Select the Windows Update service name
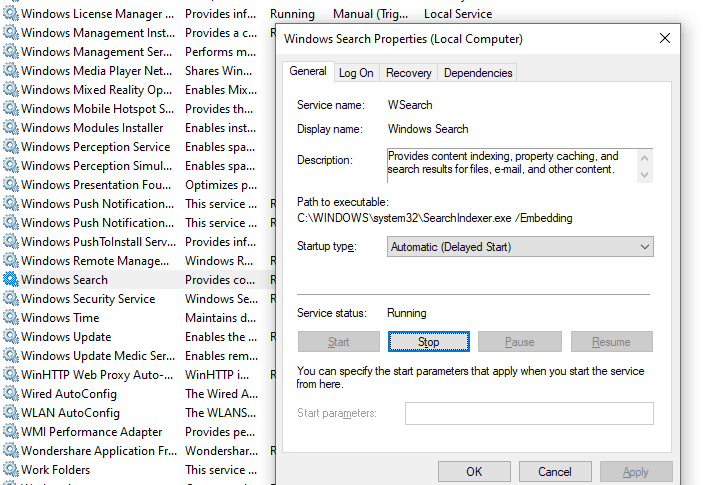 [x=66, y=337]
